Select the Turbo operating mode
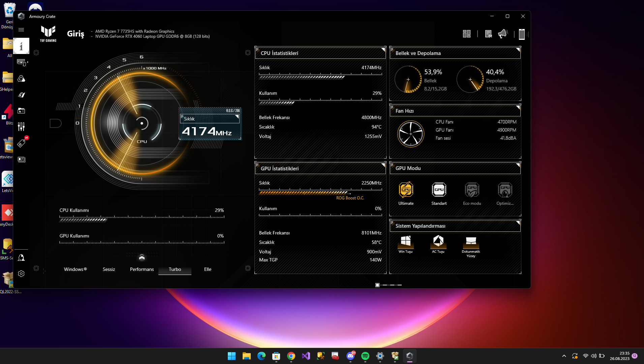This screenshot has height=364, width=644. (x=175, y=269)
